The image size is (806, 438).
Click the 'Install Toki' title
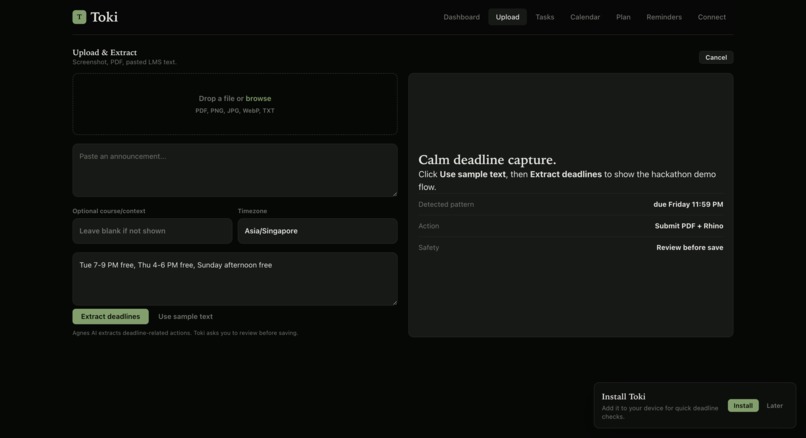(x=623, y=396)
